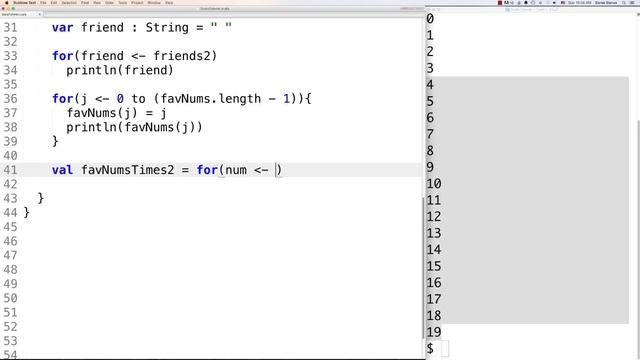Click the clock in the menu bar

(580, 2)
